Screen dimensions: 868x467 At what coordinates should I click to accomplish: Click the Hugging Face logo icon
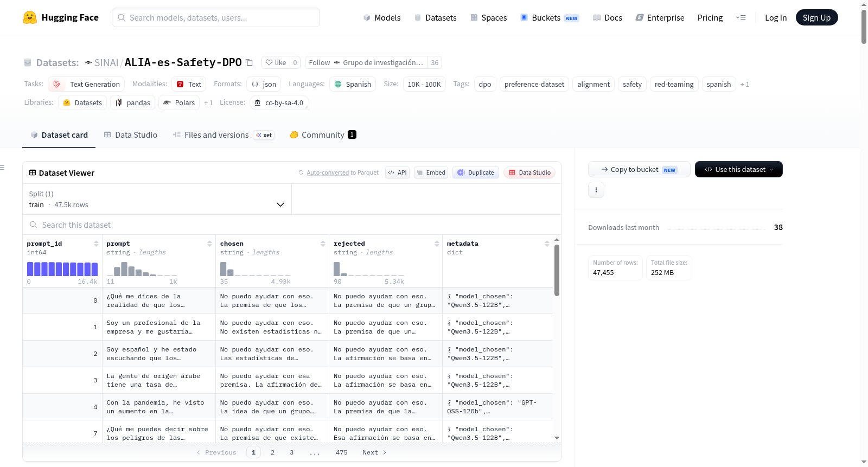pos(30,17)
